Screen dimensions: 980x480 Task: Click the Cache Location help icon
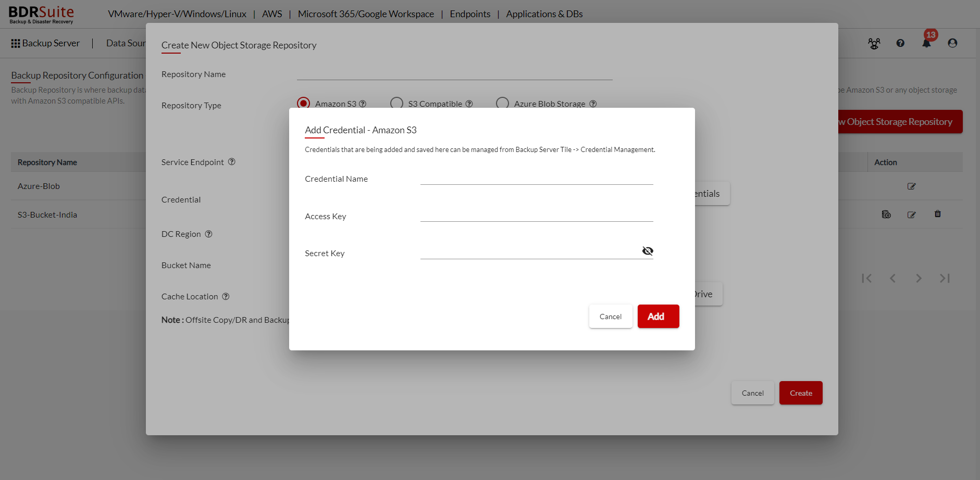pos(226,296)
